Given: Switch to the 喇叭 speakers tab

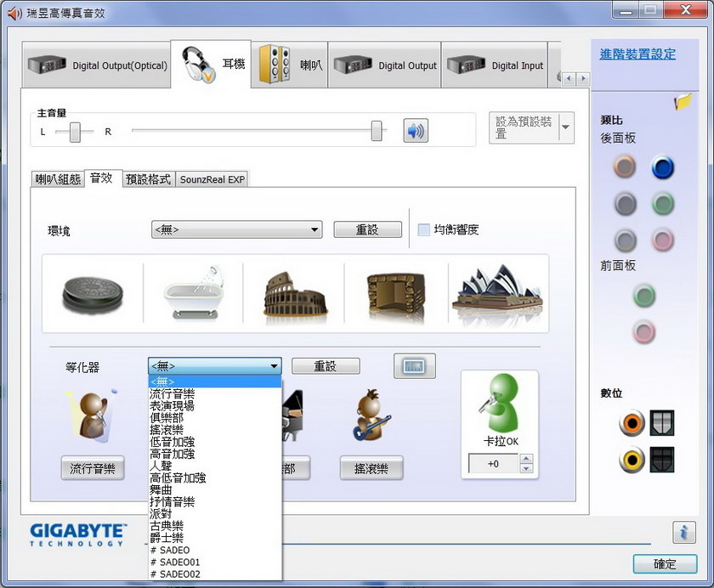Looking at the screenshot, I should coord(289,65).
